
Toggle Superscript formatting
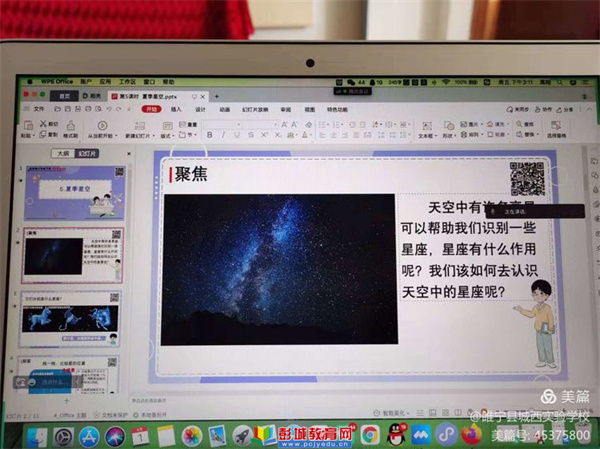pyautogui.click(x=264, y=135)
